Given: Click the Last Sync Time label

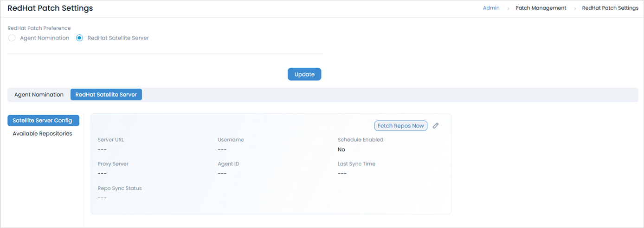Looking at the screenshot, I should (x=356, y=164).
